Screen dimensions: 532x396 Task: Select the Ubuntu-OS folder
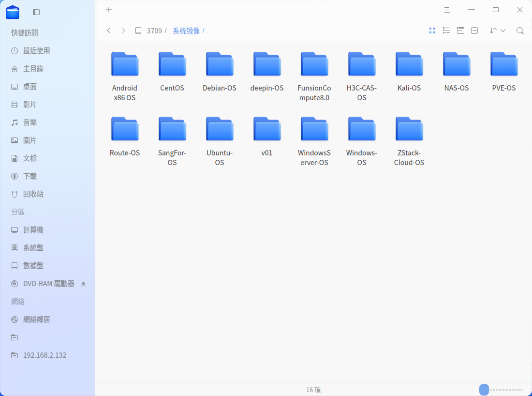[x=220, y=141]
